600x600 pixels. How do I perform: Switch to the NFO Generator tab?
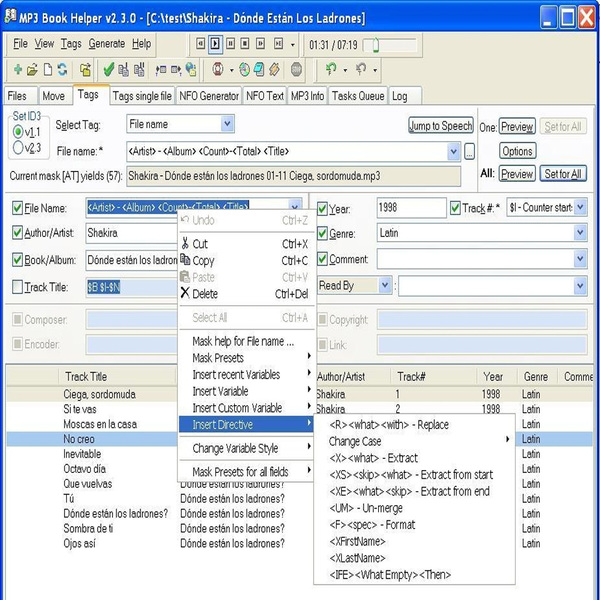tap(209, 96)
